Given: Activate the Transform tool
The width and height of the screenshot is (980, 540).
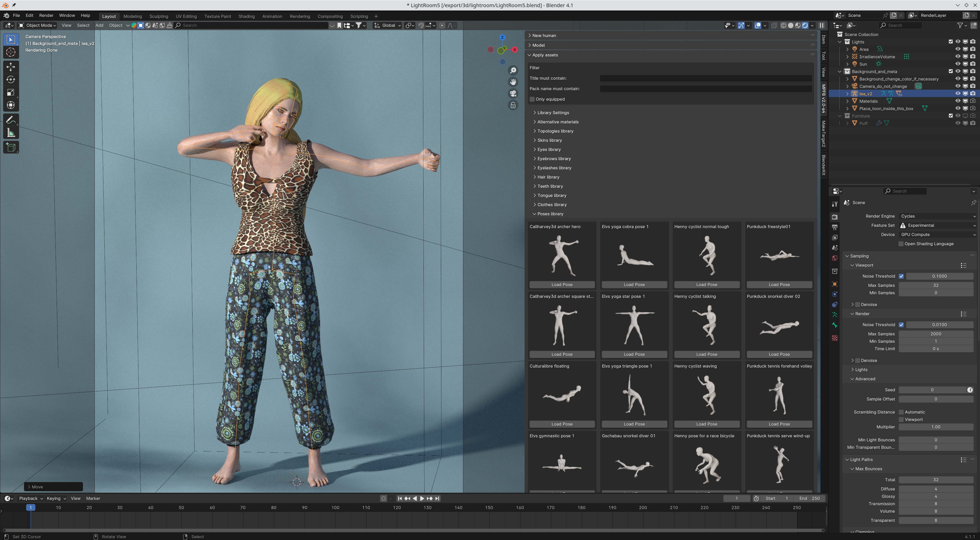Looking at the screenshot, I should coord(11,105).
